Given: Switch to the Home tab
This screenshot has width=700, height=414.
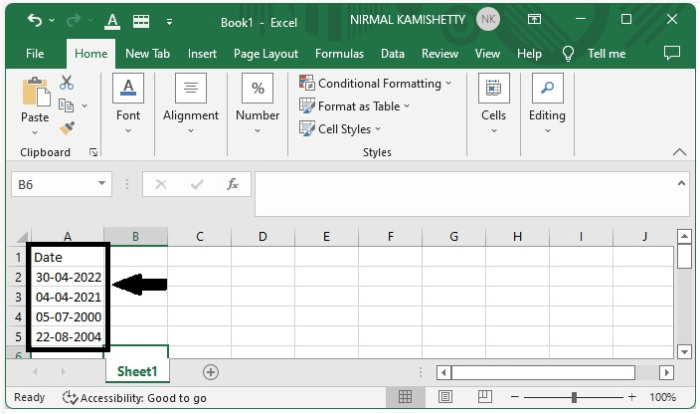Looking at the screenshot, I should 91,54.
